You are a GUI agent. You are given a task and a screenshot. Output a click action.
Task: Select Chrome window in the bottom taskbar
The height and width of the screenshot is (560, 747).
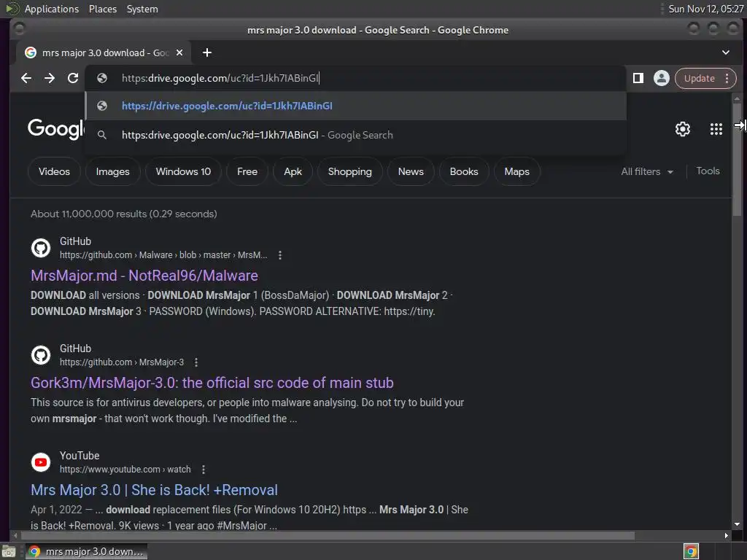[86, 551]
